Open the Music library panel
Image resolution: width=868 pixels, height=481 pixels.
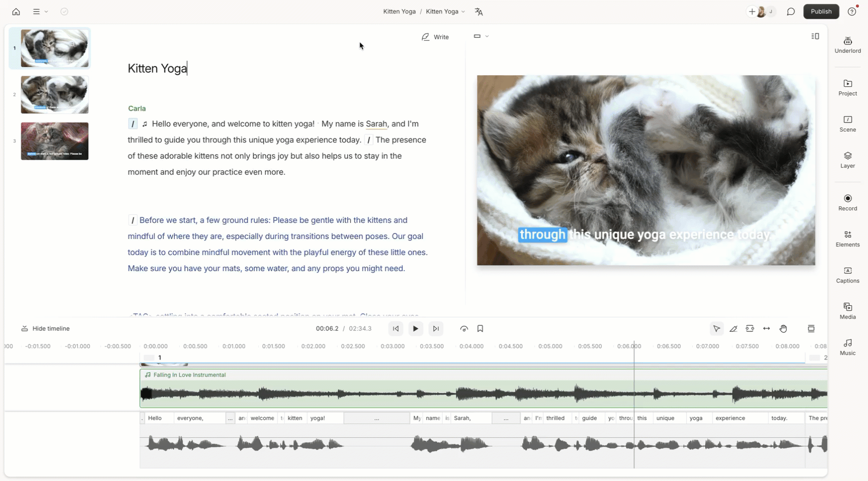(847, 347)
